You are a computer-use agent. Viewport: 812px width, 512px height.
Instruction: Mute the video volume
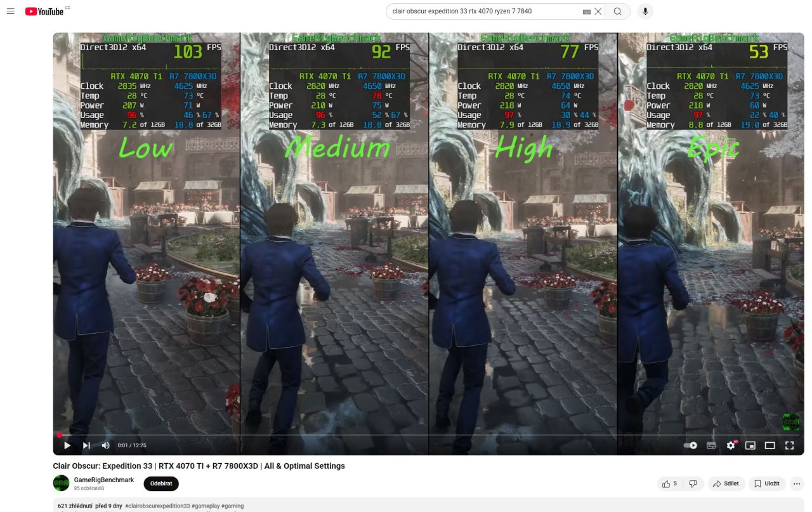[x=105, y=445]
